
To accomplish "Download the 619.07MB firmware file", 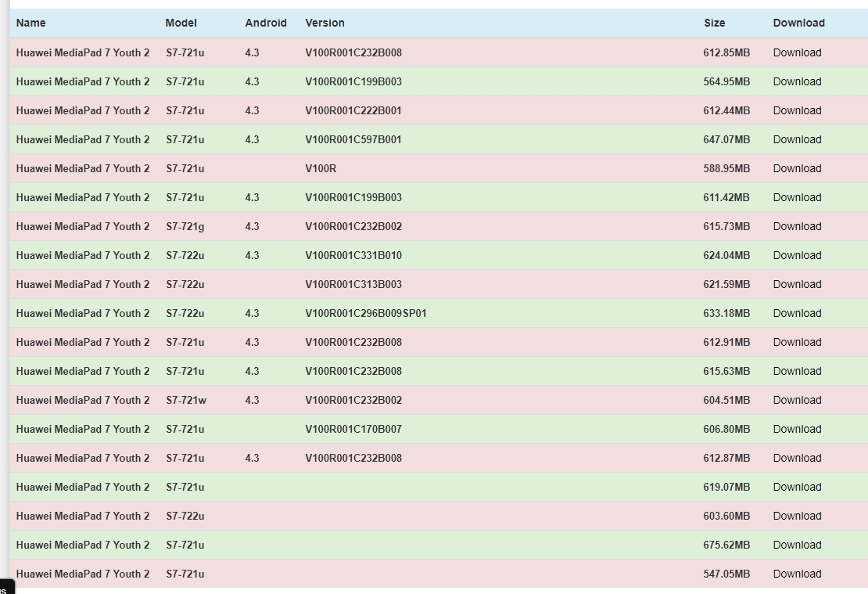I will 797,487.
